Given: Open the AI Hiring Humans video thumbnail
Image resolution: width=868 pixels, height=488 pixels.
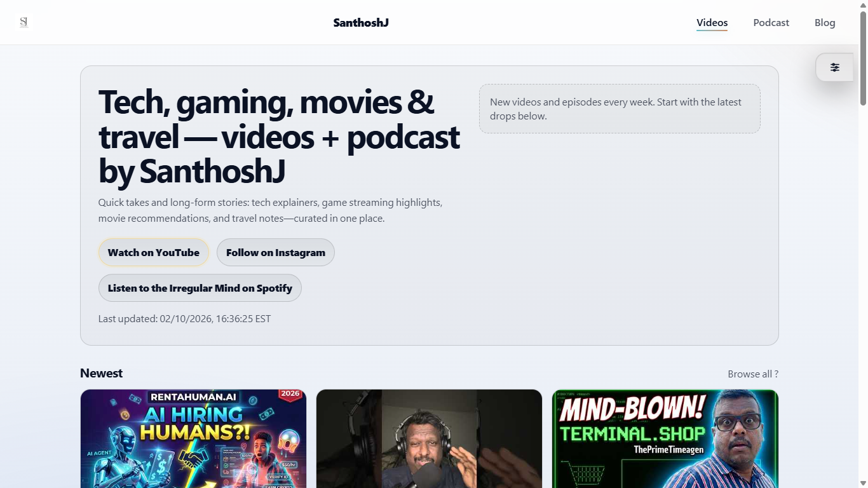Looking at the screenshot, I should pyautogui.click(x=193, y=438).
